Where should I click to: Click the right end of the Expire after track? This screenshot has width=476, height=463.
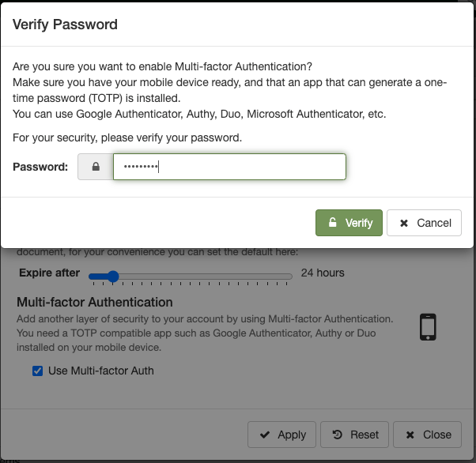point(291,277)
